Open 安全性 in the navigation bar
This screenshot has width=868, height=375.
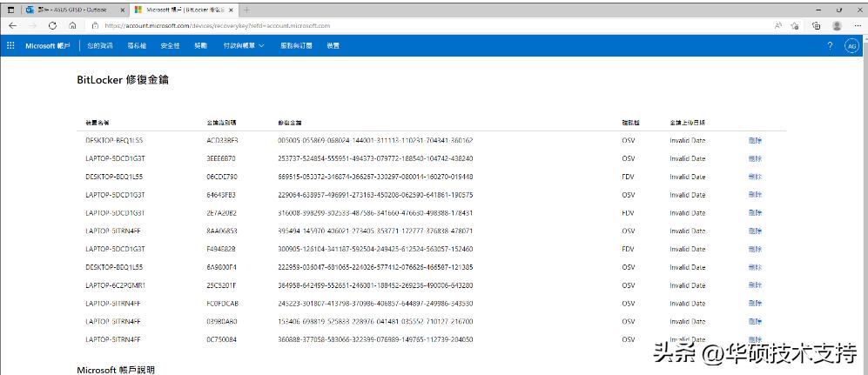point(170,46)
